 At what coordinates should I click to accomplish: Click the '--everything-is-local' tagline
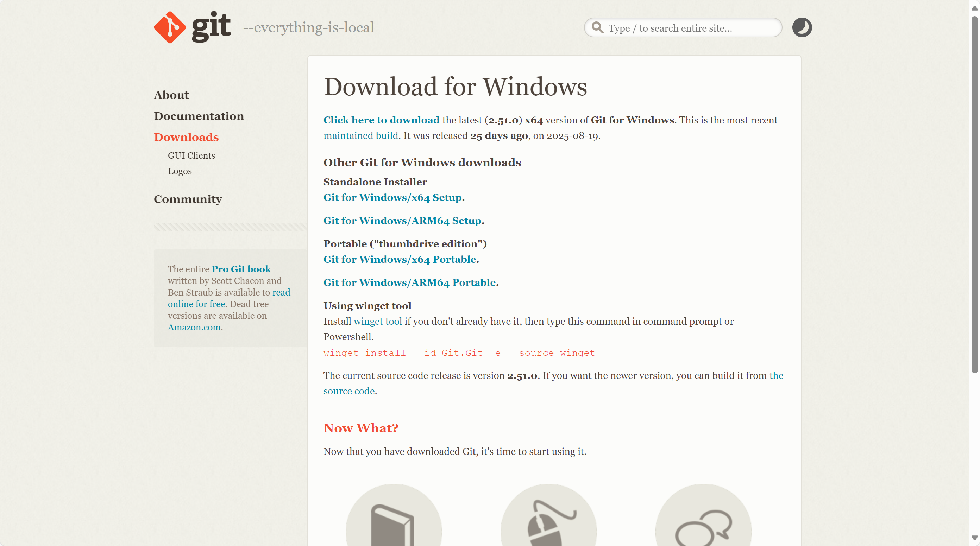pyautogui.click(x=308, y=28)
